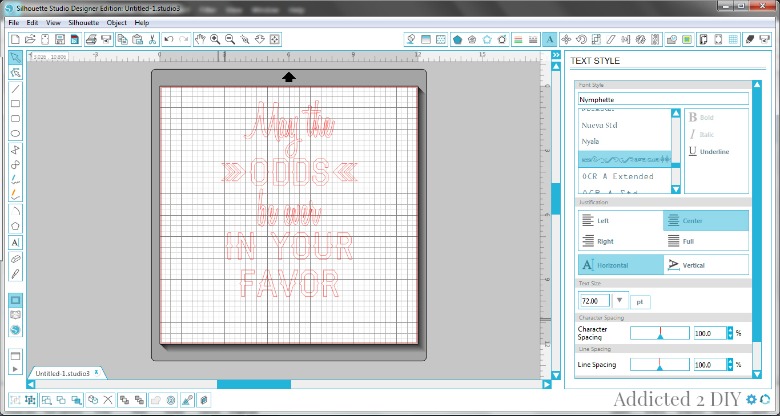
Task: Open Grid settings icon
Action: click(733, 40)
